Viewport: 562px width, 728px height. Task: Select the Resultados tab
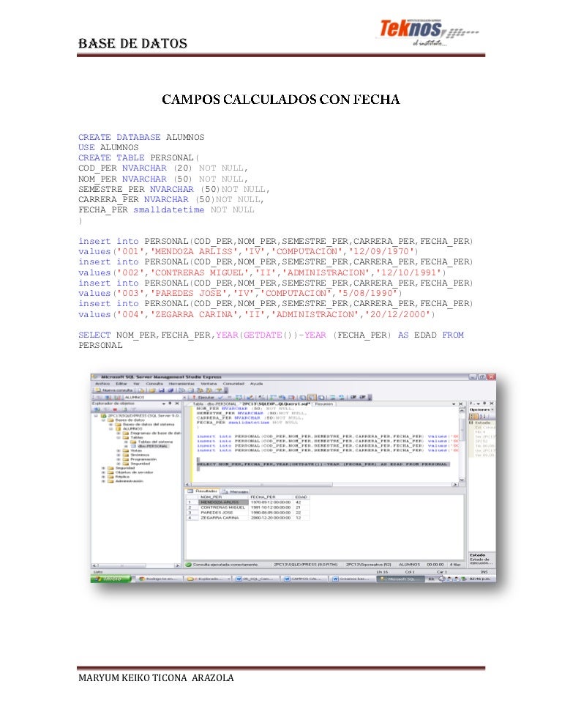[206, 491]
